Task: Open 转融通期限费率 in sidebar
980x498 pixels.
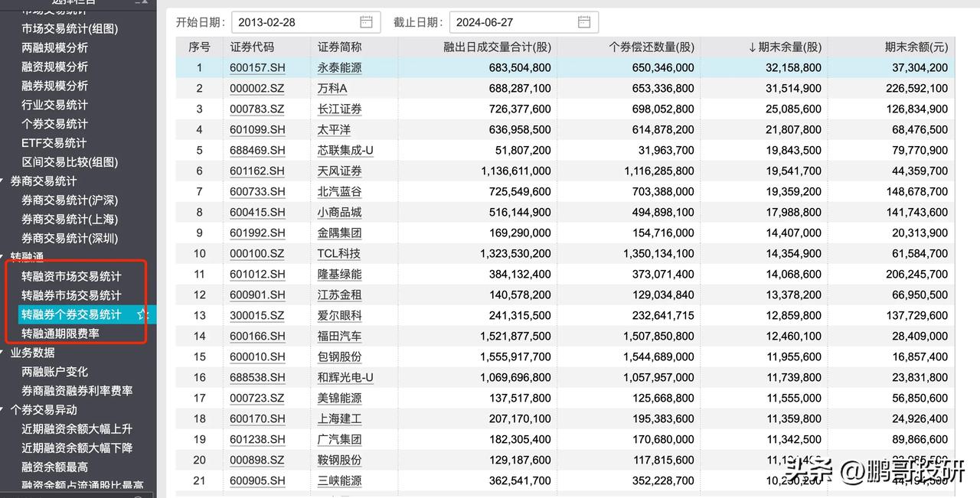Action: [x=60, y=334]
